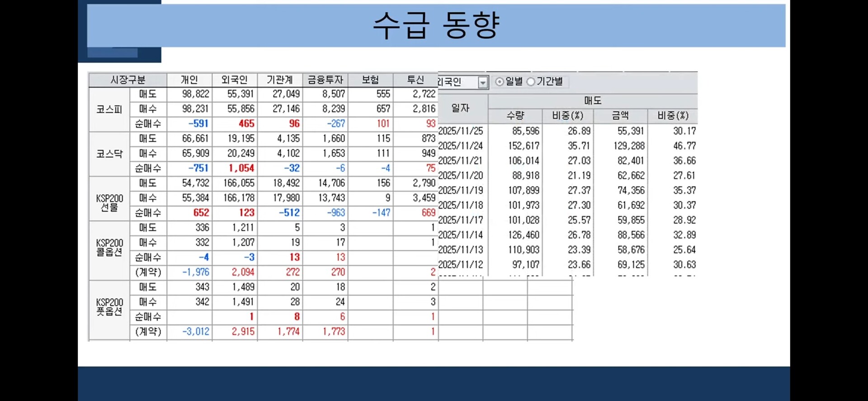Click the call option contract value -1,976

(x=196, y=272)
